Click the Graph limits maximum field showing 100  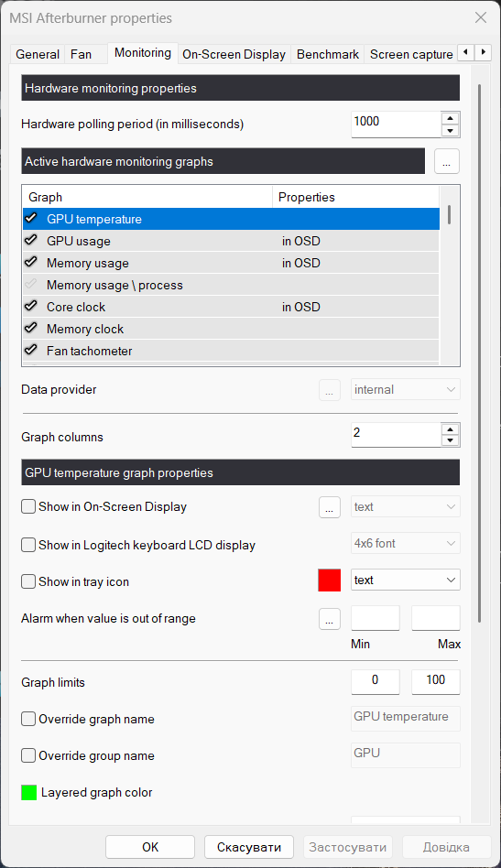436,681
